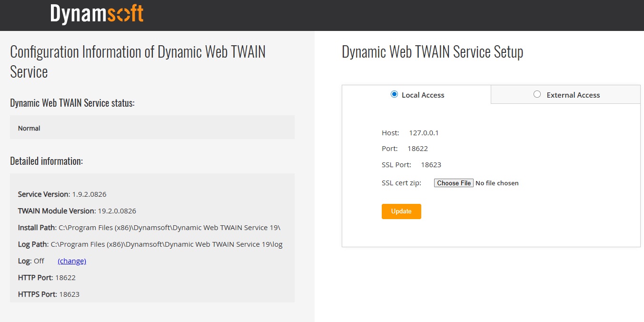
Task: Select the External Access radio button
Action: 537,94
